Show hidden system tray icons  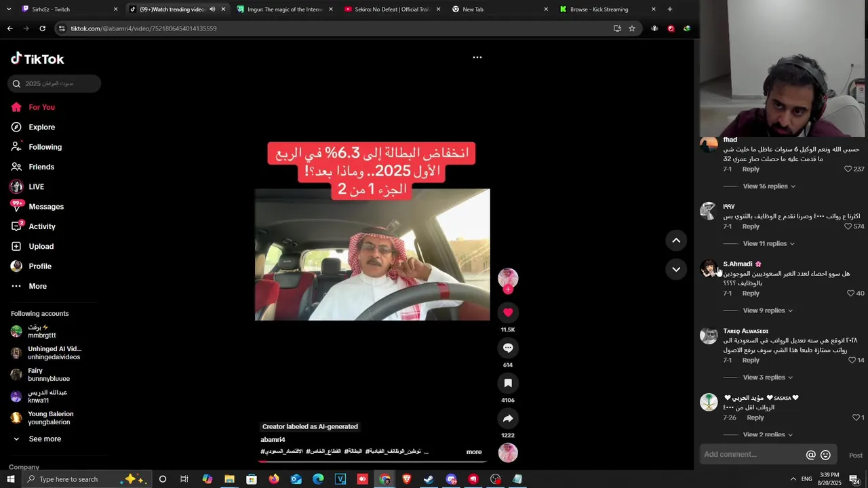tap(793, 479)
